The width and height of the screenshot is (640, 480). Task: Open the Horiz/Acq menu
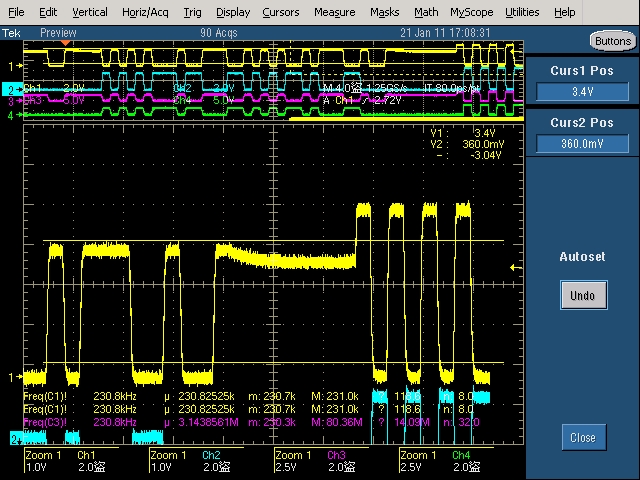point(145,12)
